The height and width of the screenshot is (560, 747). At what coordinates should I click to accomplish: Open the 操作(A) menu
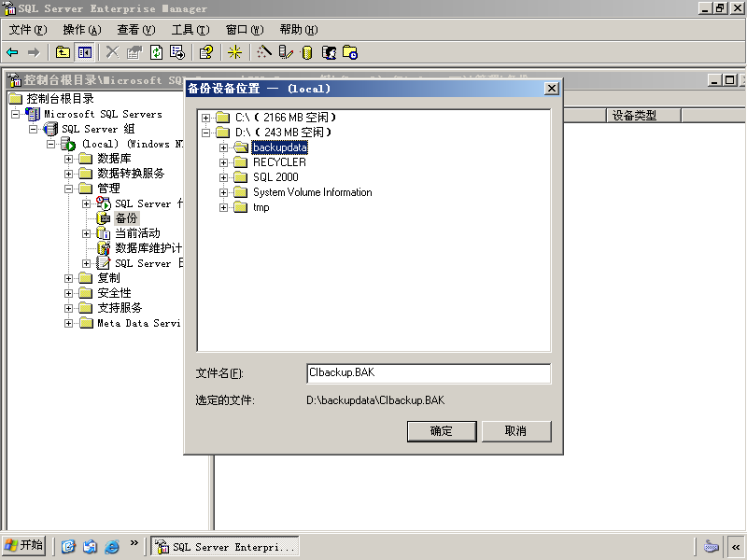(x=82, y=30)
